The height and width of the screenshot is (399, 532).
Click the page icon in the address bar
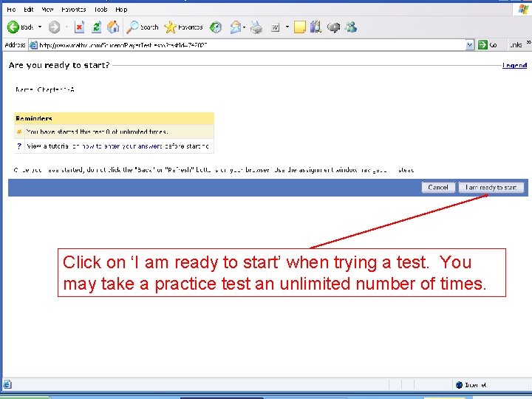click(33, 45)
